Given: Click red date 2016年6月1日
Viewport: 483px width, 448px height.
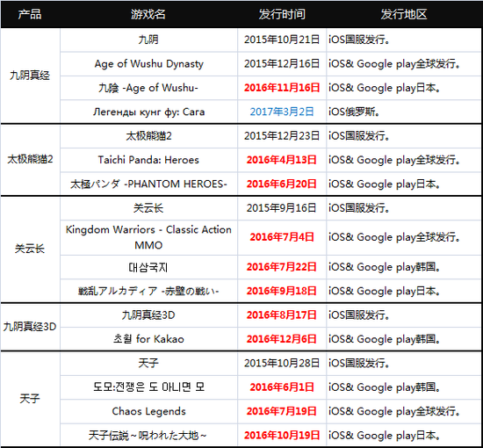Looking at the screenshot, I should tap(282, 387).
